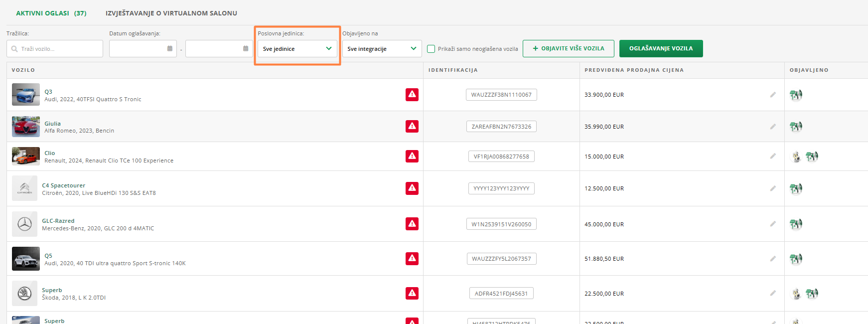Edit price pencil for 22.500,00 EUR Superb 2018

pos(773,294)
